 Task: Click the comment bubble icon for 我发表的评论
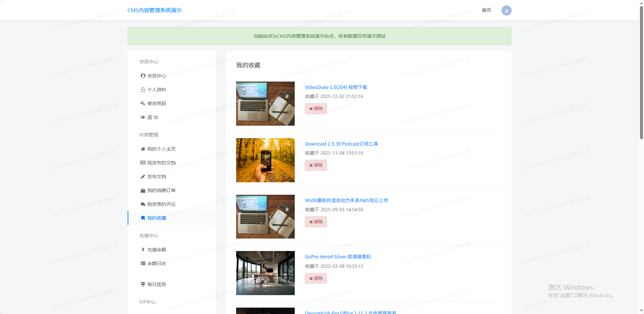(143, 204)
